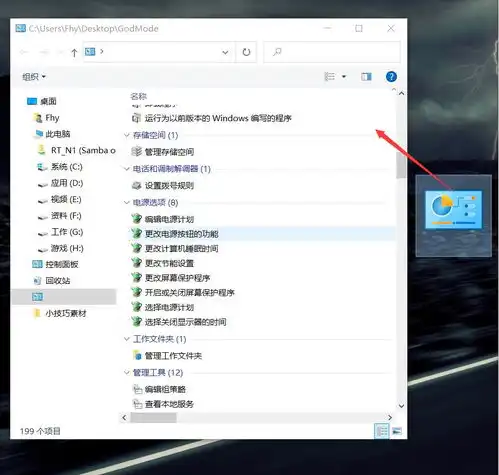
Task: Select 回收站 in the navigation pane
Action: pos(51,281)
